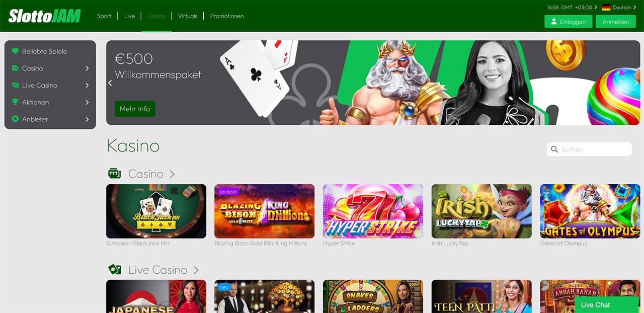
Task: Switch to the Sport tab
Action: 104,16
